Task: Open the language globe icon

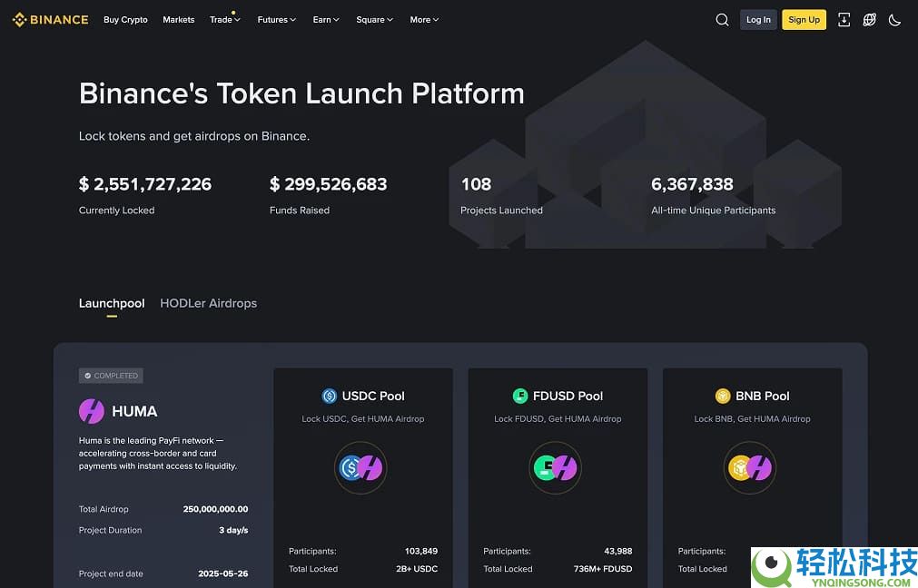Action: coord(869,20)
